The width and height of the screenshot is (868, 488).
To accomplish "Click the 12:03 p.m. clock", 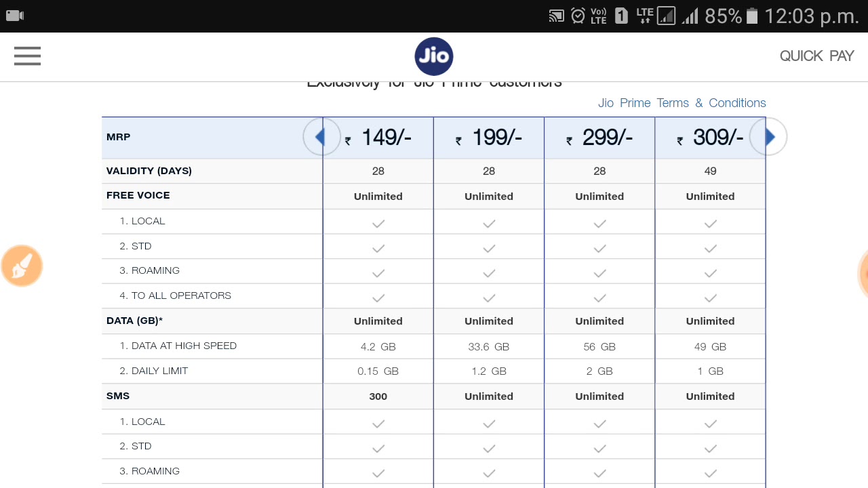I will [x=812, y=16].
